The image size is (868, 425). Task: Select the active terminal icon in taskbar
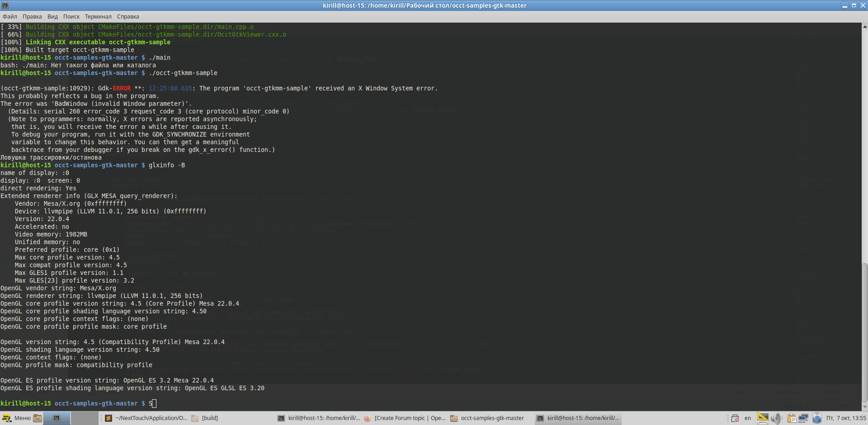pyautogui.click(x=57, y=418)
